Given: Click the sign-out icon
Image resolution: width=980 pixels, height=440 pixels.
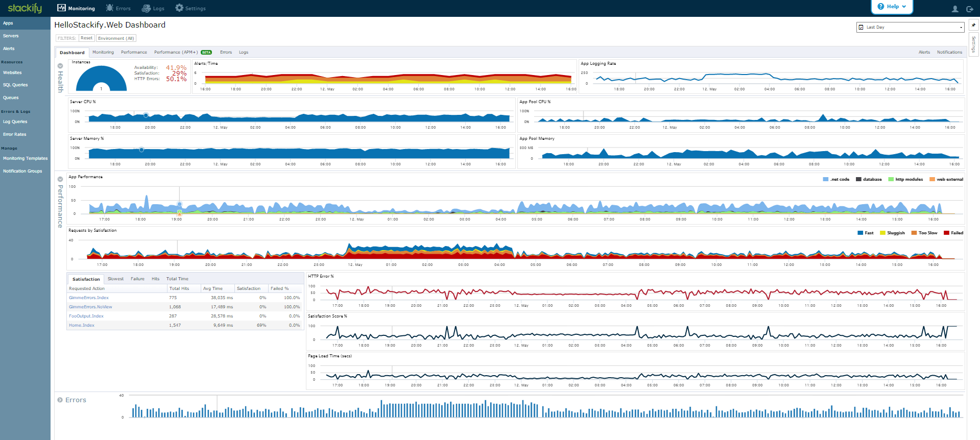Looking at the screenshot, I should [969, 9].
